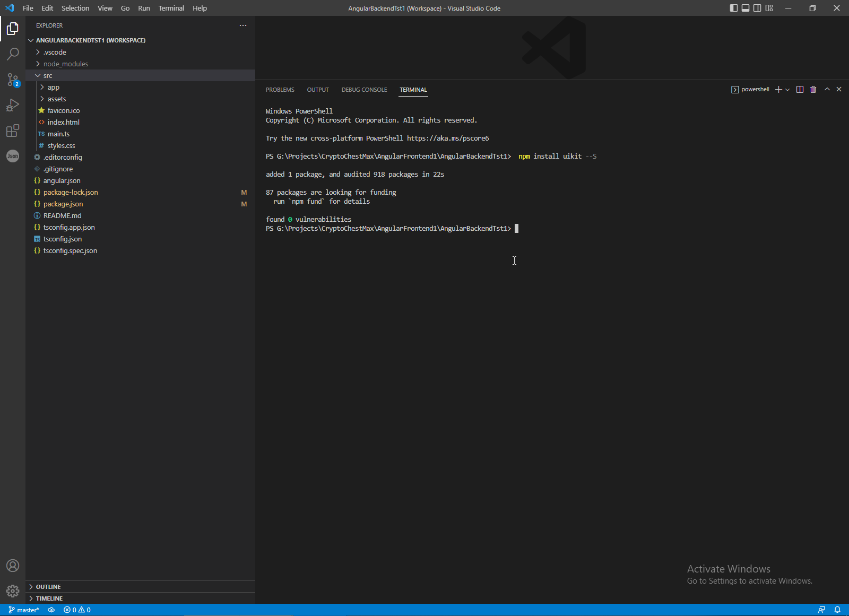Open .editorconfig file
This screenshot has width=849, height=616.
(x=140, y=157)
